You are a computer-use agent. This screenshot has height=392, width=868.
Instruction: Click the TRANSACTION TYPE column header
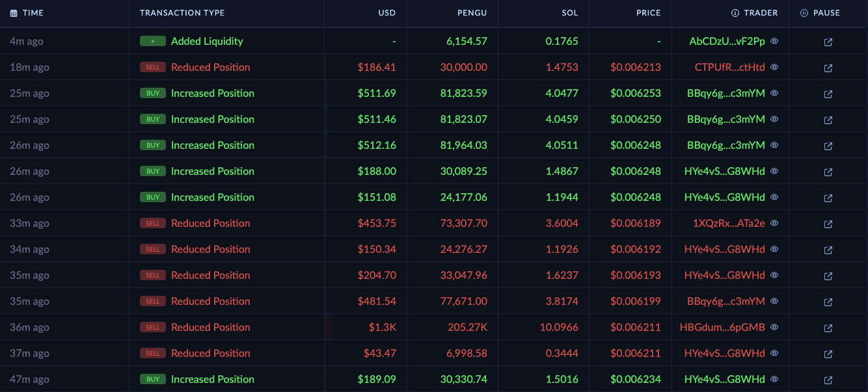coord(182,13)
